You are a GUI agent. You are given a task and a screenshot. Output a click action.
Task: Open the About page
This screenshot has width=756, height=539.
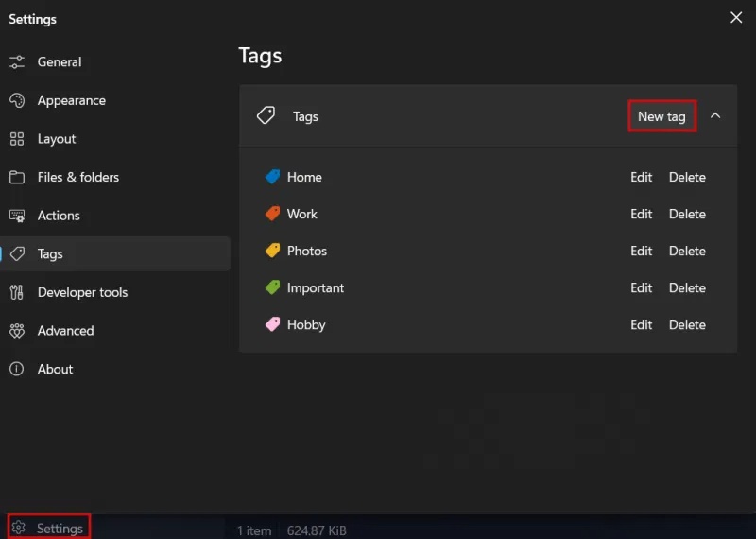pyautogui.click(x=114, y=369)
